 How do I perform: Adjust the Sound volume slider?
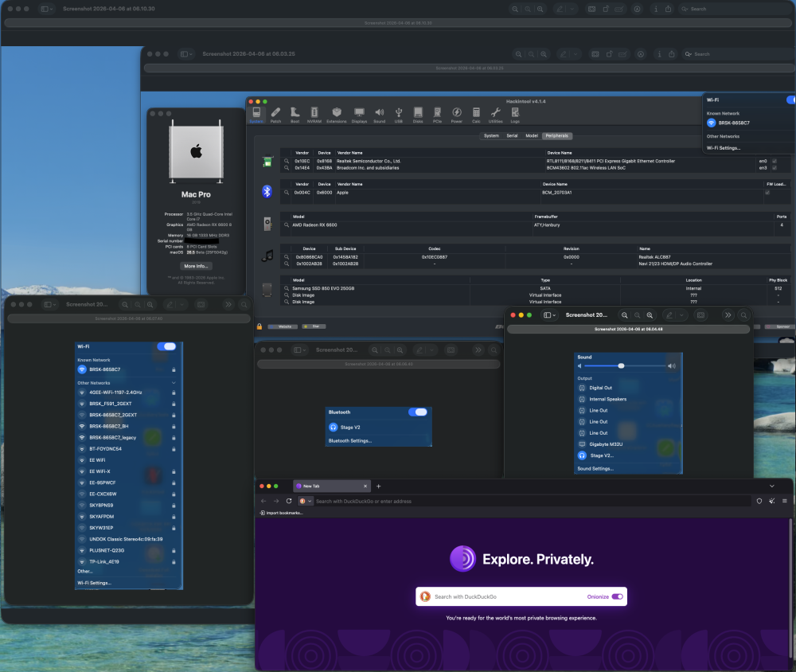click(x=625, y=365)
